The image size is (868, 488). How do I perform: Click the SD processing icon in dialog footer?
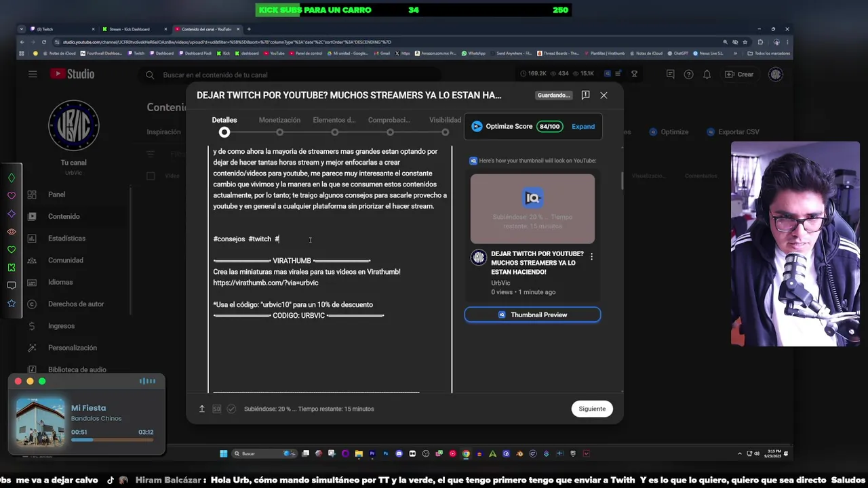[x=217, y=409]
